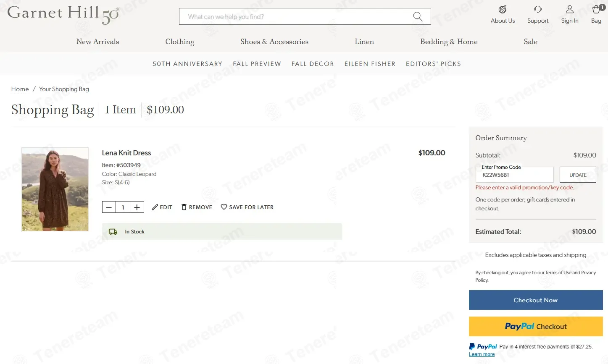The image size is (608, 364).
Task: Click the promo code input field
Action: coord(514,175)
